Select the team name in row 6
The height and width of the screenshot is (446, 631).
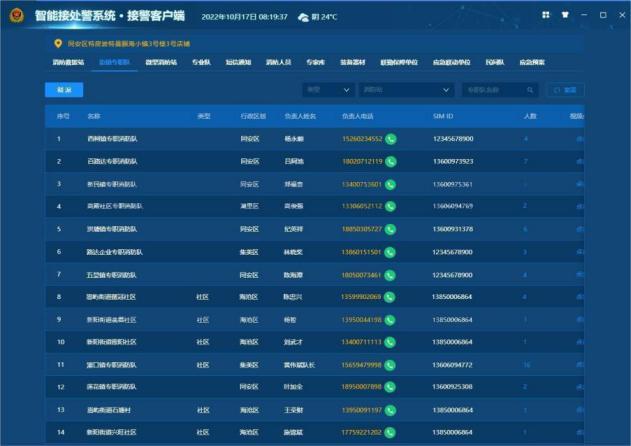[114, 252]
